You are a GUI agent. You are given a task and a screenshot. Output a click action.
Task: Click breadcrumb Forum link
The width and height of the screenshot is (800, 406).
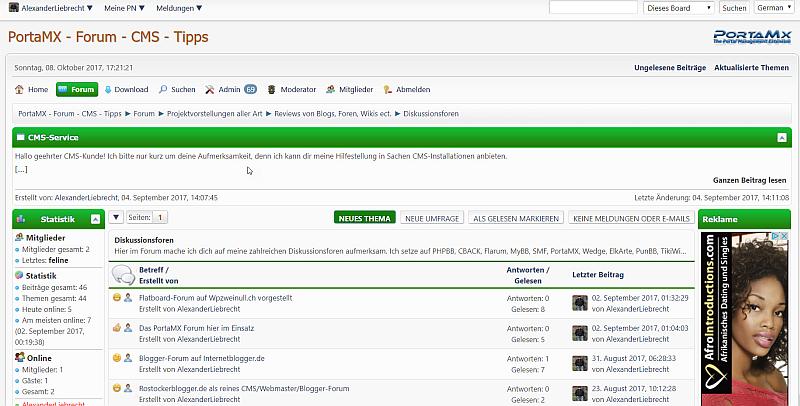click(144, 114)
